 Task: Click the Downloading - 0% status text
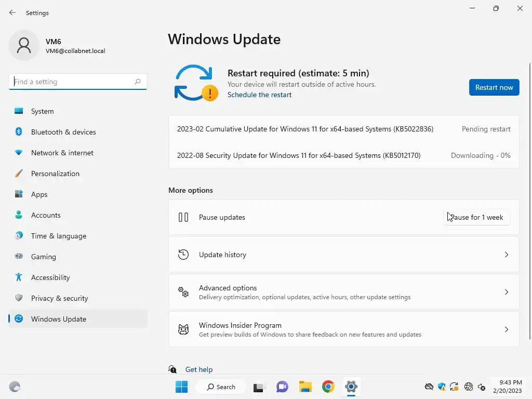481,155
